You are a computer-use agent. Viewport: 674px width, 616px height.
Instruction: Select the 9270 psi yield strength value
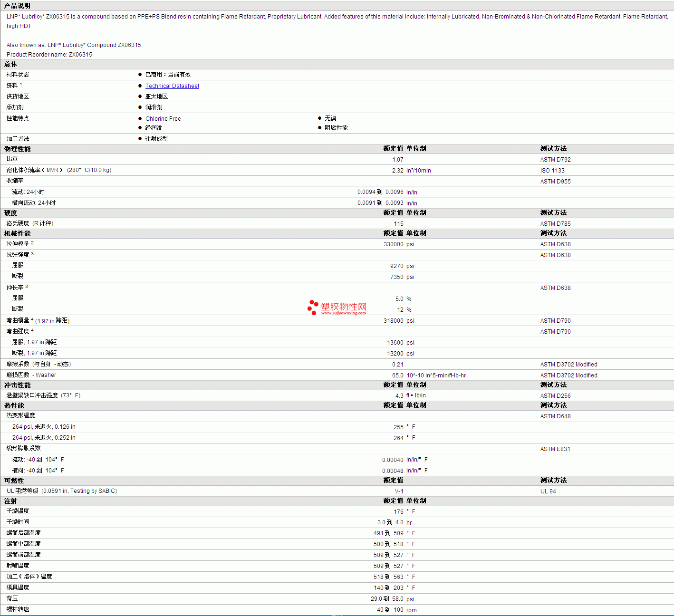[x=402, y=266]
